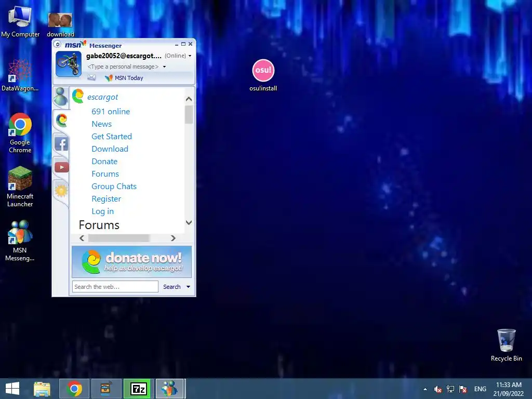Viewport: 532px width, 399px height.
Task: Open the Forums link in the list
Action: click(x=105, y=174)
